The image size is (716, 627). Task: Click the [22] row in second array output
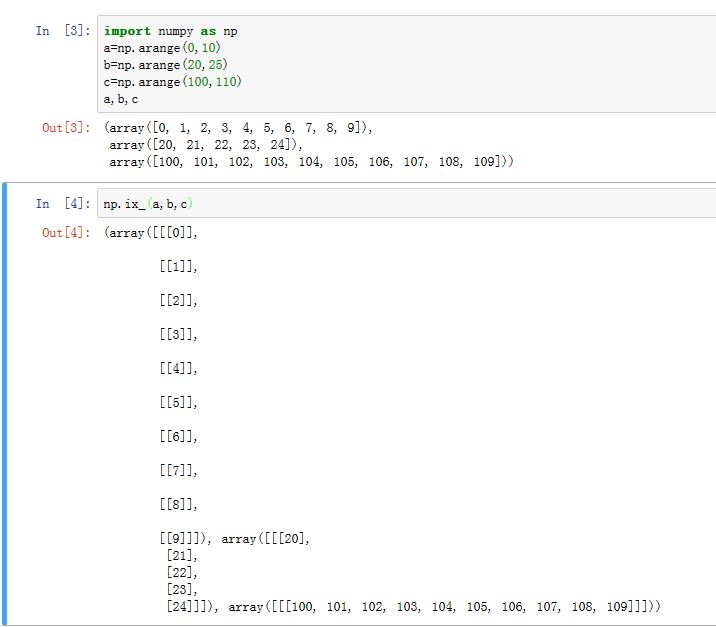[182, 573]
